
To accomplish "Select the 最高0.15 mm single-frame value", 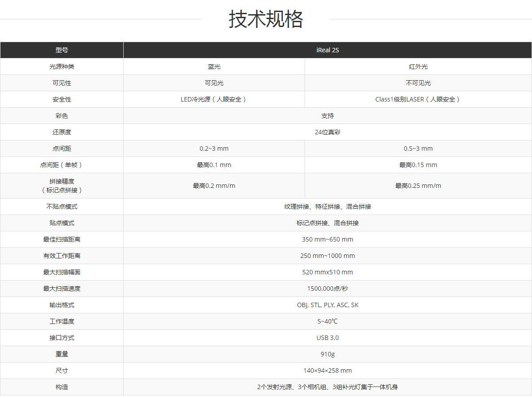I will (418, 165).
